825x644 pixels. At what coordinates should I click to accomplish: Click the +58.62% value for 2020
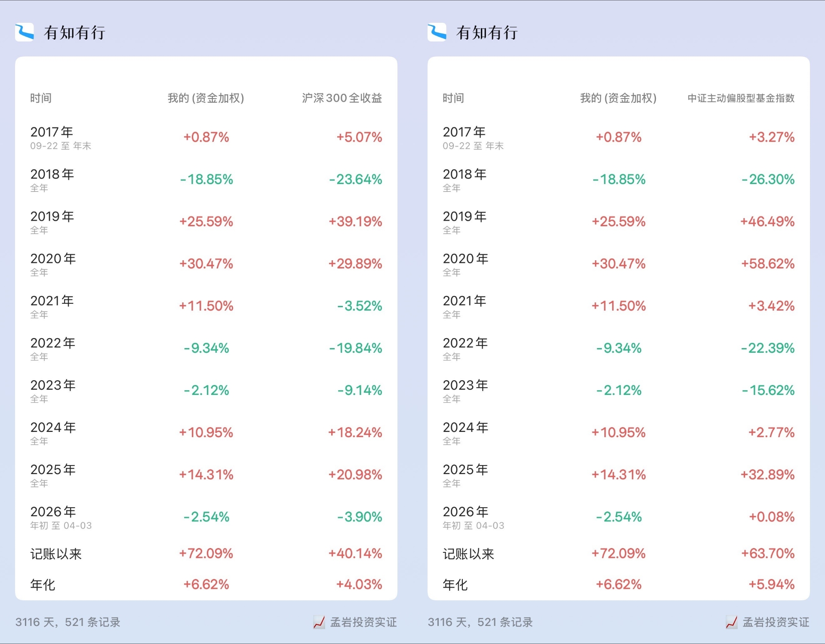[767, 264]
